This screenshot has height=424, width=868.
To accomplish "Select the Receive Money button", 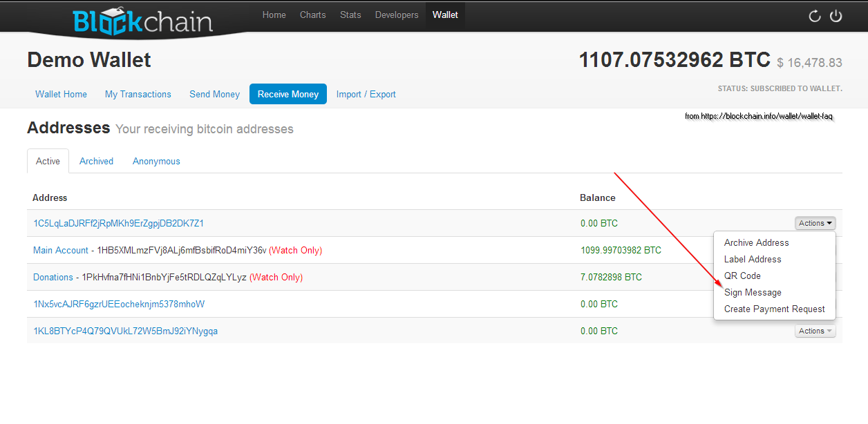I will tap(288, 94).
